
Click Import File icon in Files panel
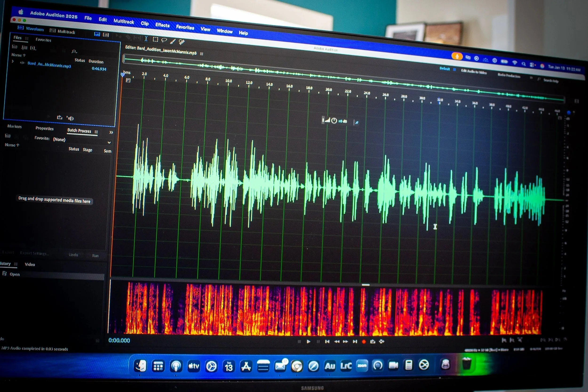click(24, 48)
